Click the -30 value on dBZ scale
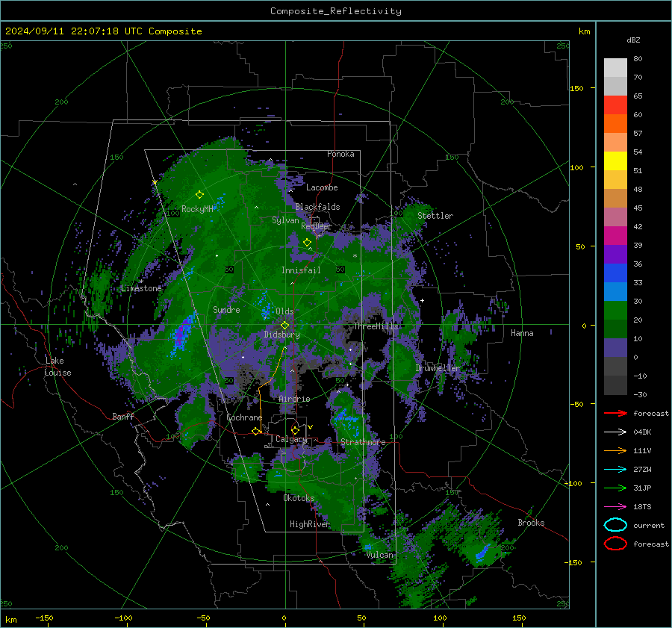 click(640, 394)
